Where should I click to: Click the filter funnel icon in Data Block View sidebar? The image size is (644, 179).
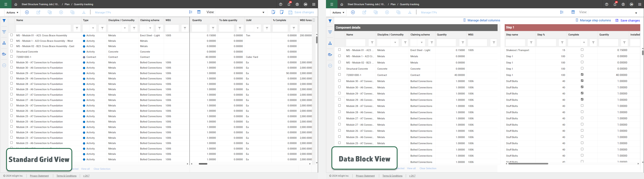330,21
